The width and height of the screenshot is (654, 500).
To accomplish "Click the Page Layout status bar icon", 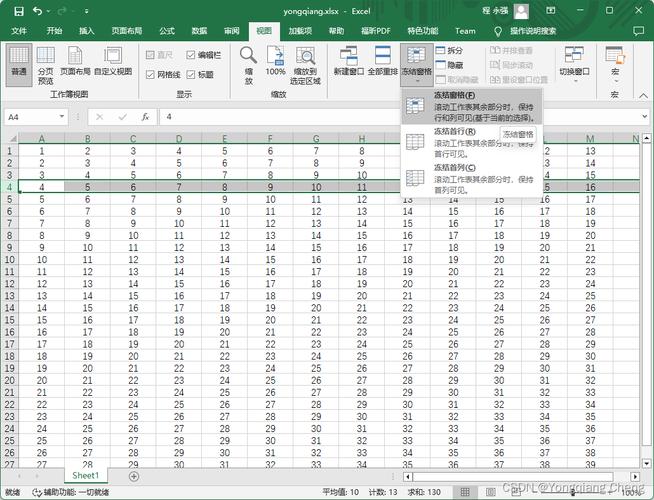I will pos(490,492).
